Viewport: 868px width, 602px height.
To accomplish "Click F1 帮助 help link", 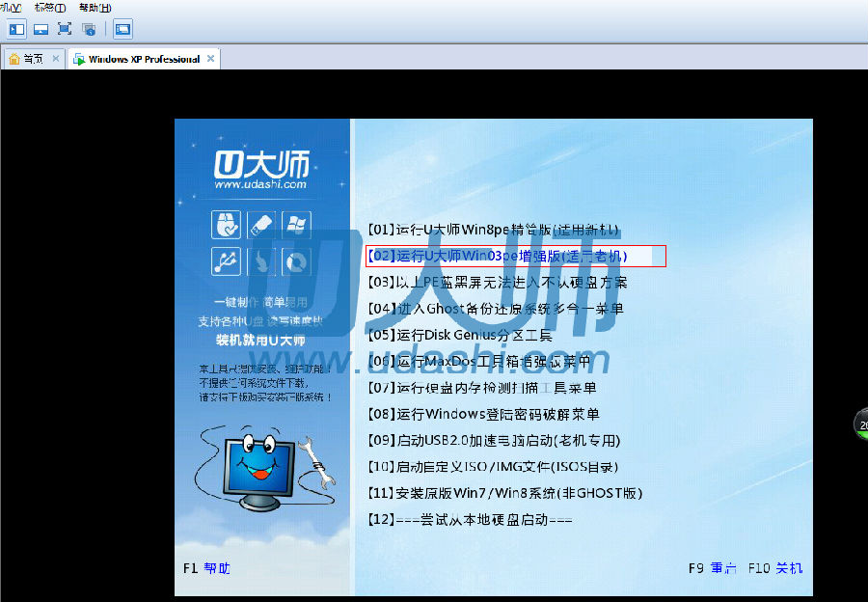I will (x=206, y=568).
